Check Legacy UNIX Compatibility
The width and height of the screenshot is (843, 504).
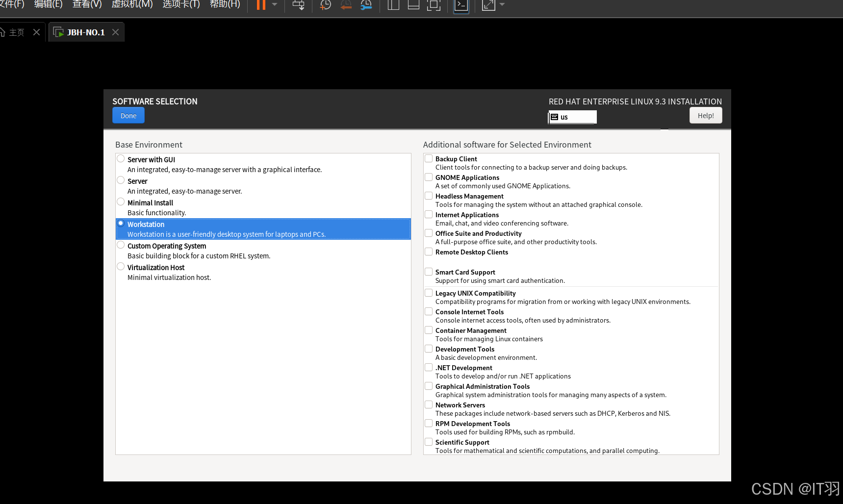coord(429,293)
